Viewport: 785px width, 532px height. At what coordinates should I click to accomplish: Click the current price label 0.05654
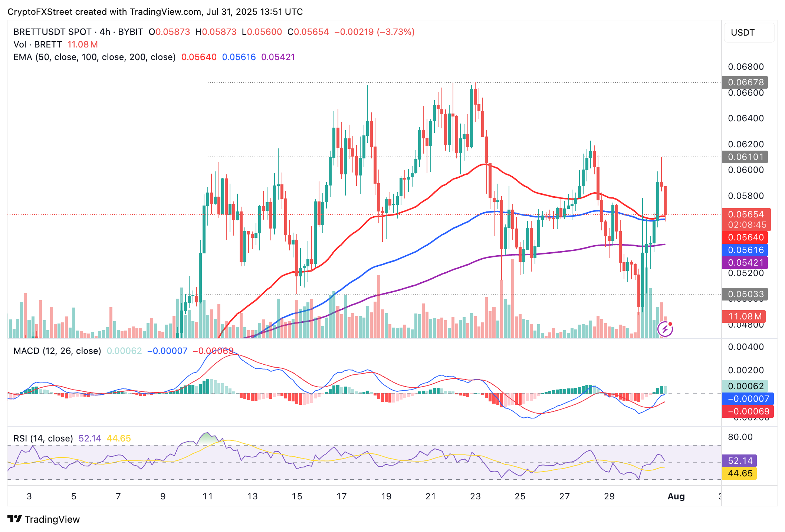746,214
